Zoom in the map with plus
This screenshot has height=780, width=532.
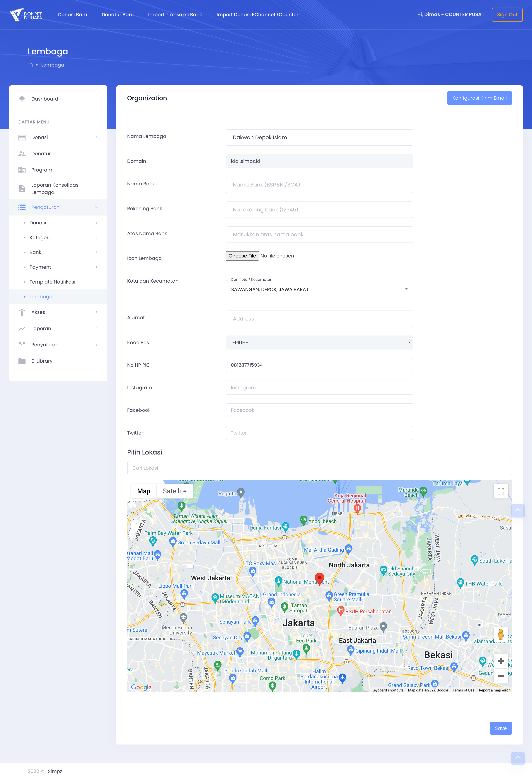coord(500,661)
